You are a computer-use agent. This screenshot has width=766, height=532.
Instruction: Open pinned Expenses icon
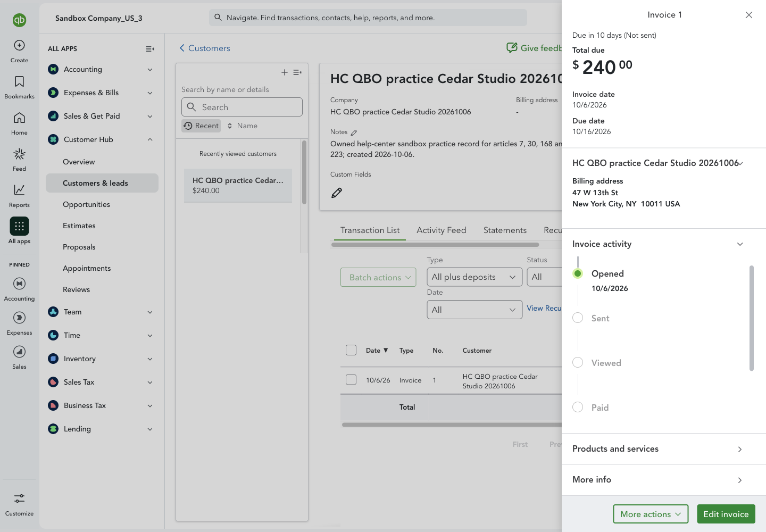pos(19,318)
